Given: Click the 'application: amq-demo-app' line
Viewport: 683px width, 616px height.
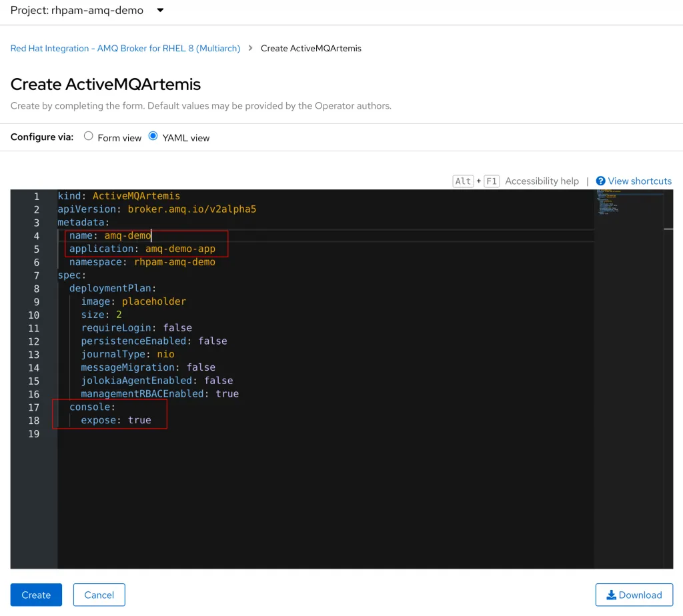Looking at the screenshot, I should pyautogui.click(x=143, y=249).
